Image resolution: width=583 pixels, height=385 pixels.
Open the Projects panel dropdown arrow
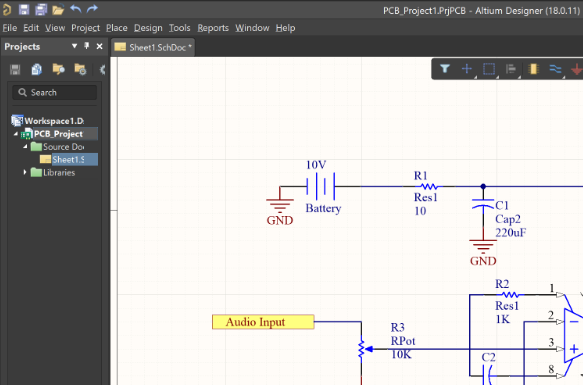(74, 46)
